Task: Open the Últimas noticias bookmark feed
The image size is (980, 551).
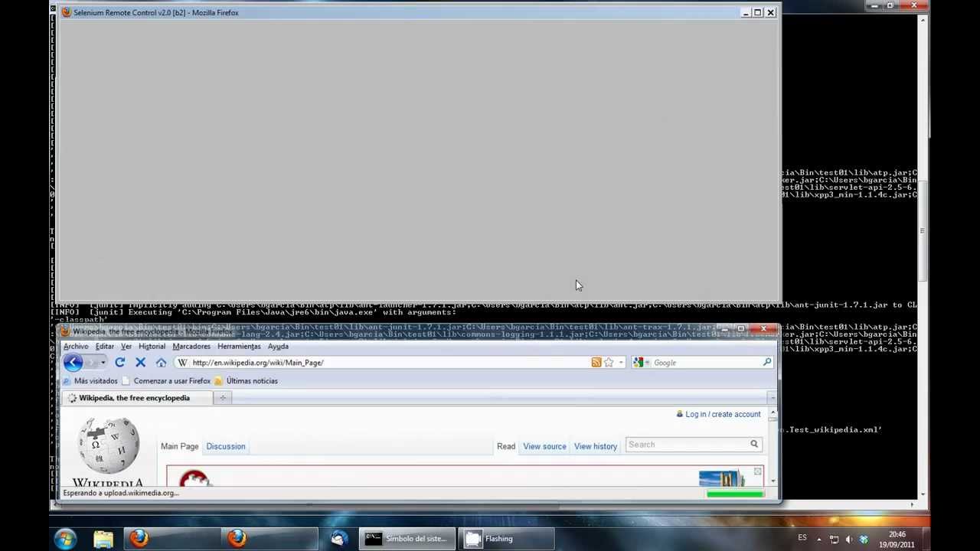Action: point(246,381)
